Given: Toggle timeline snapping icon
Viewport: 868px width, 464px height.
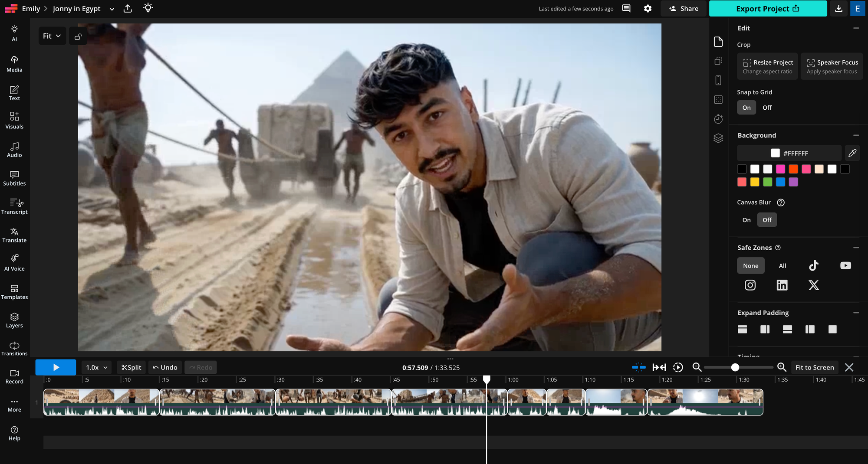Looking at the screenshot, I should click(x=639, y=367).
